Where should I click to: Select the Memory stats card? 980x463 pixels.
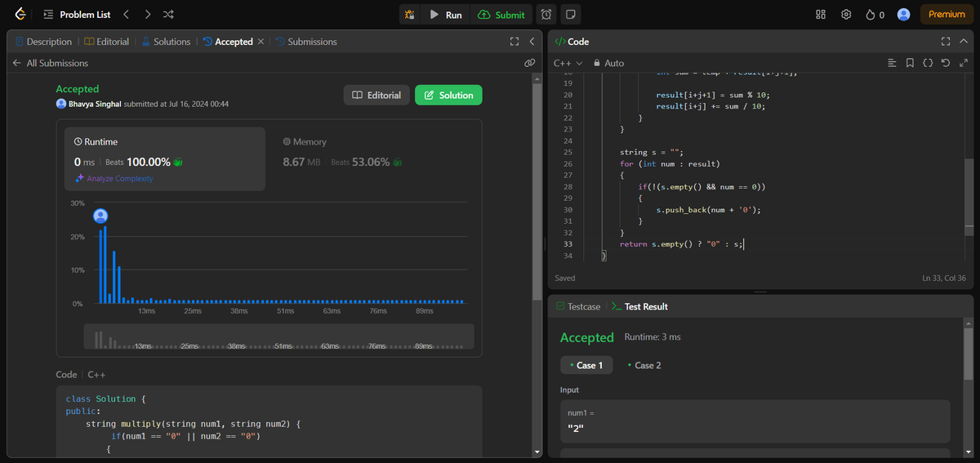pos(373,158)
